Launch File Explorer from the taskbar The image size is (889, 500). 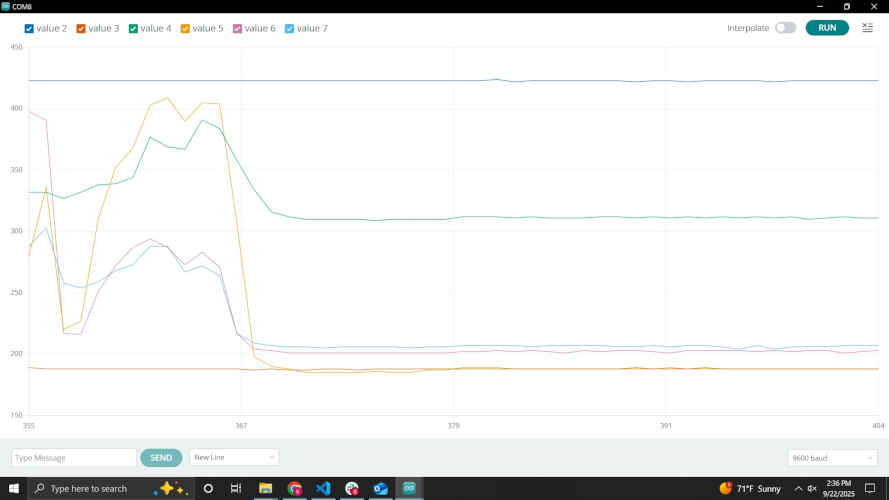[265, 488]
